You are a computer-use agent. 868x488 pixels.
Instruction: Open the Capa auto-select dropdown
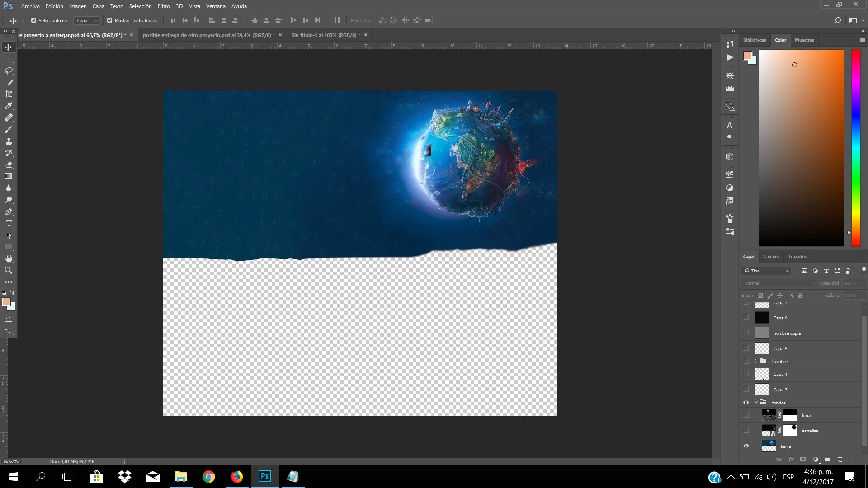coord(86,20)
